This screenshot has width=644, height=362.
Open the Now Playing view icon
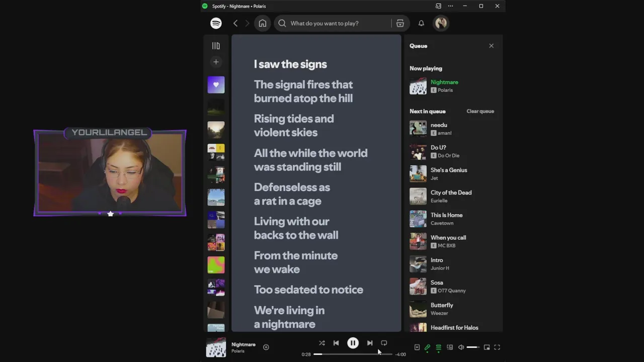click(417, 347)
